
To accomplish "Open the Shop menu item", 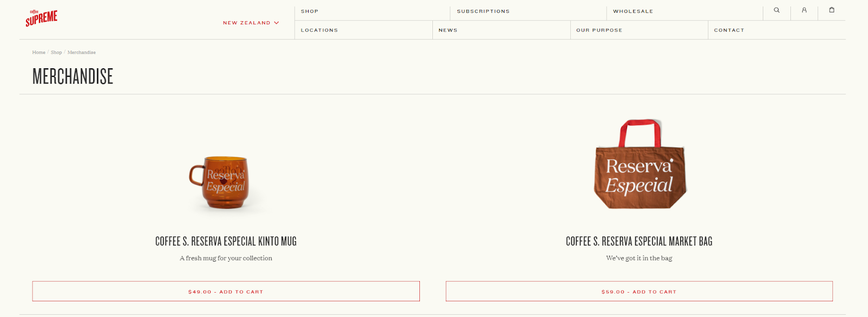I will (310, 11).
